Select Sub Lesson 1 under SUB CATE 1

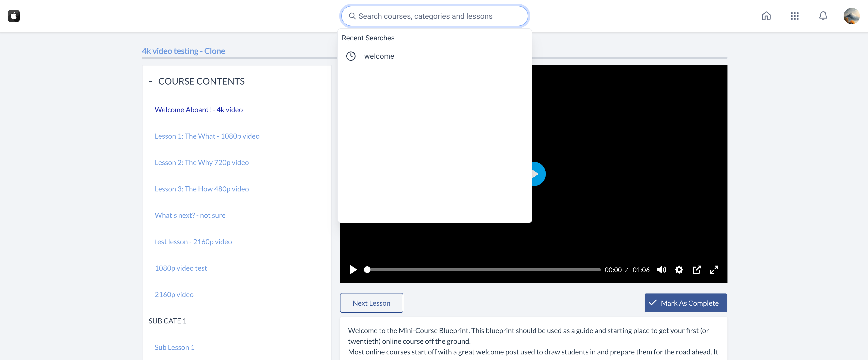(174, 347)
